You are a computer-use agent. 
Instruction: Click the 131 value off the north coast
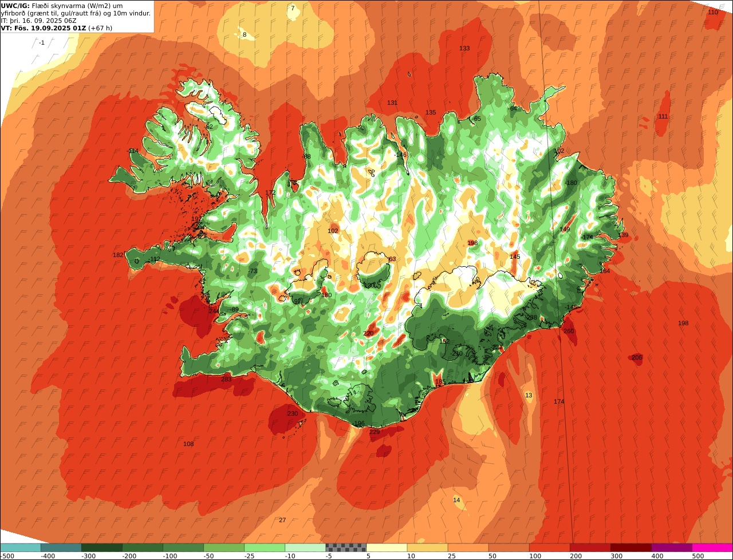(x=392, y=102)
